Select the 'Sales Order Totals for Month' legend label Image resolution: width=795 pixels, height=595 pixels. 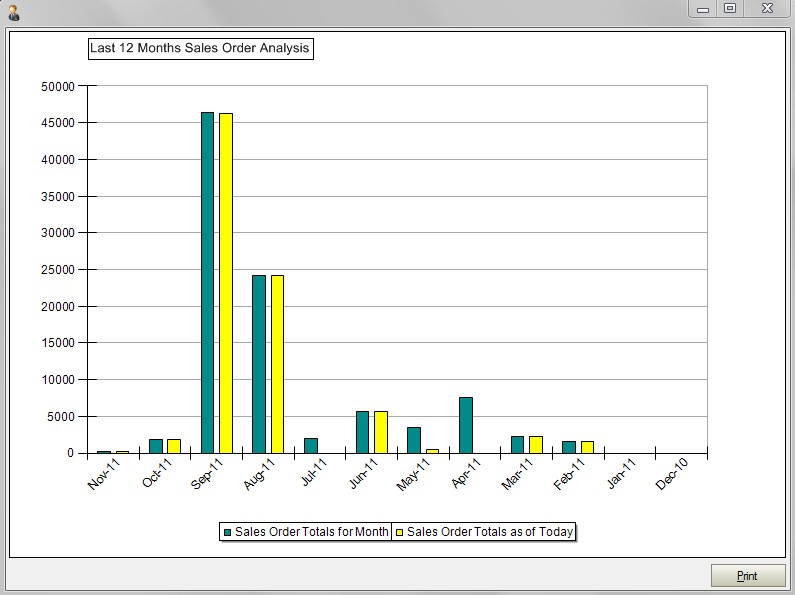click(311, 532)
